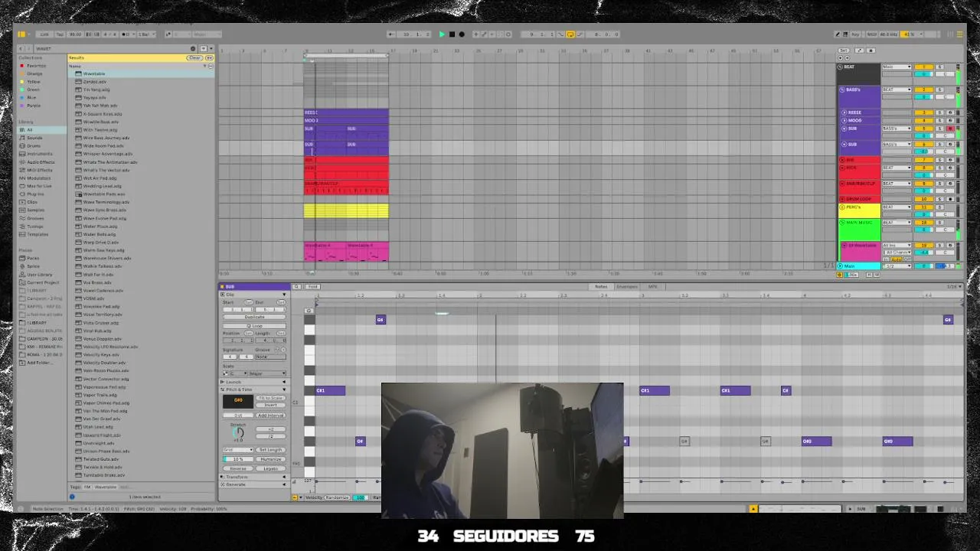Click the Fold button in the MIDI editor

[x=314, y=287]
